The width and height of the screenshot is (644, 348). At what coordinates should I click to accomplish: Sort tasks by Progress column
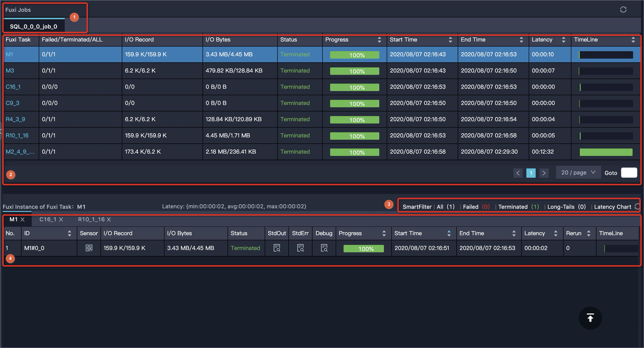click(379, 40)
